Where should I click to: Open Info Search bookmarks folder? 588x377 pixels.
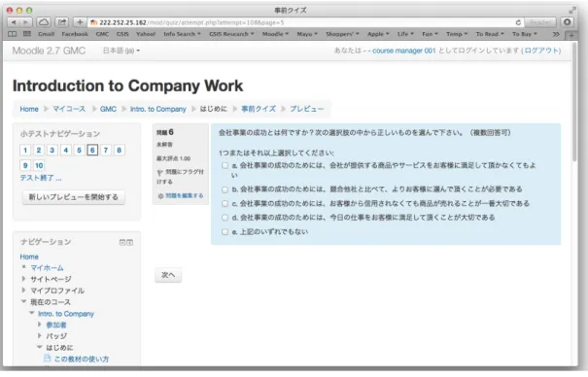[182, 34]
